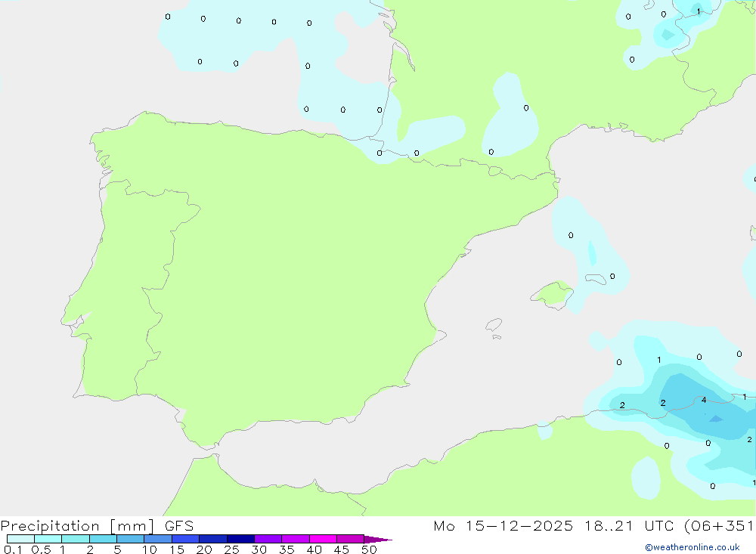Image resolution: width=756 pixels, height=554 pixels.
Task: Select the blue legend swatch between 15 and 20
Action: click(x=186, y=539)
